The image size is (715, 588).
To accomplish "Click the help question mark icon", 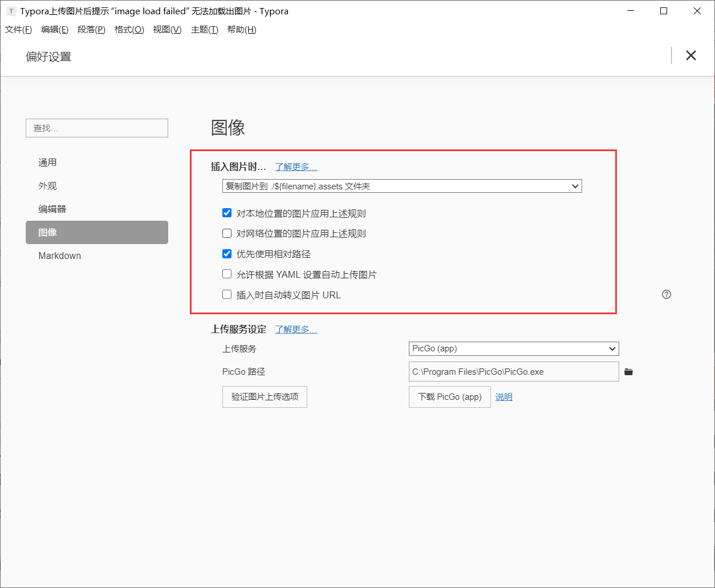I will [667, 294].
